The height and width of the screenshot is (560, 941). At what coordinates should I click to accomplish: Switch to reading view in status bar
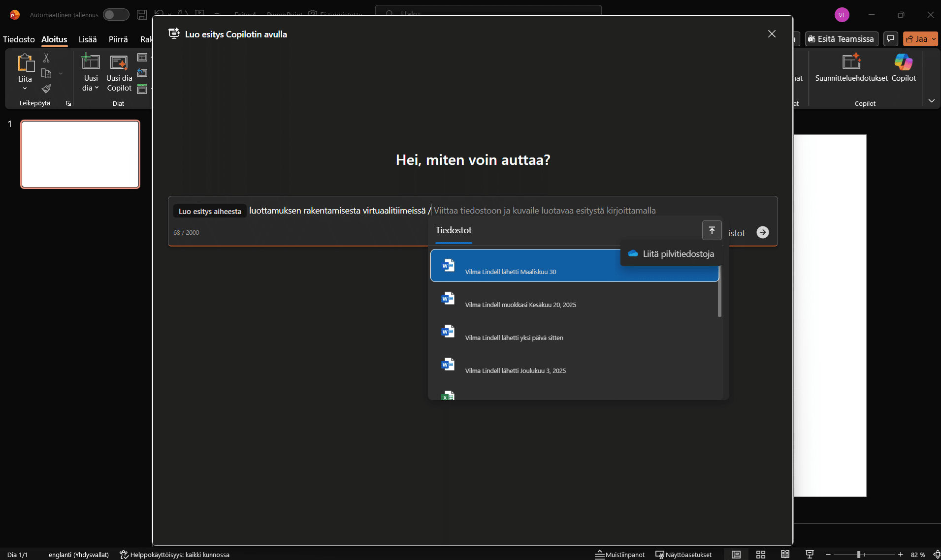[785, 555]
